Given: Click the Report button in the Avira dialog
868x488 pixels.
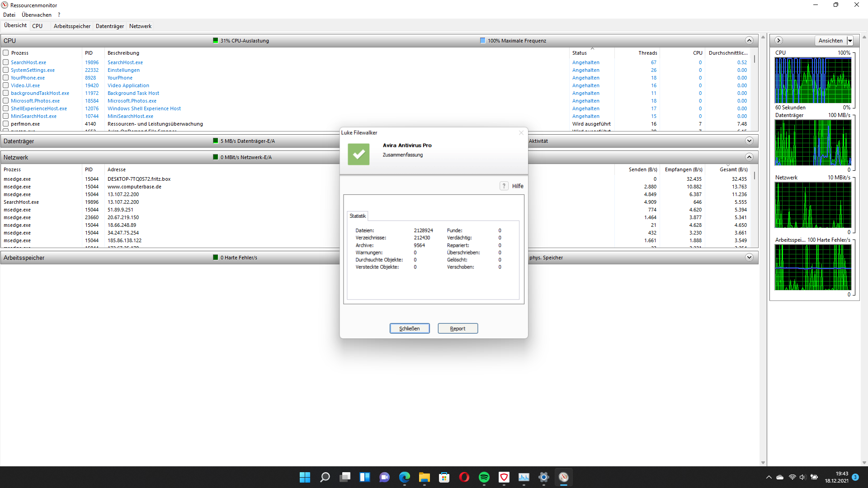Looking at the screenshot, I should click(x=458, y=328).
